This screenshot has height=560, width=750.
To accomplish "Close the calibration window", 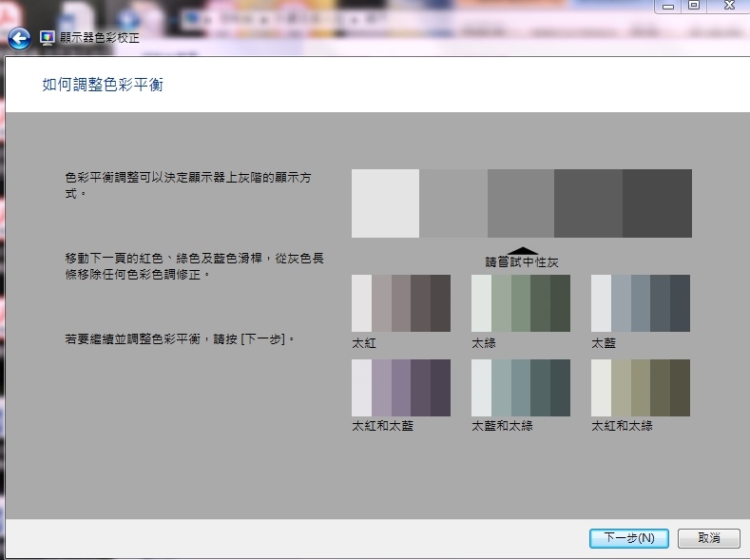I will click(x=728, y=6).
